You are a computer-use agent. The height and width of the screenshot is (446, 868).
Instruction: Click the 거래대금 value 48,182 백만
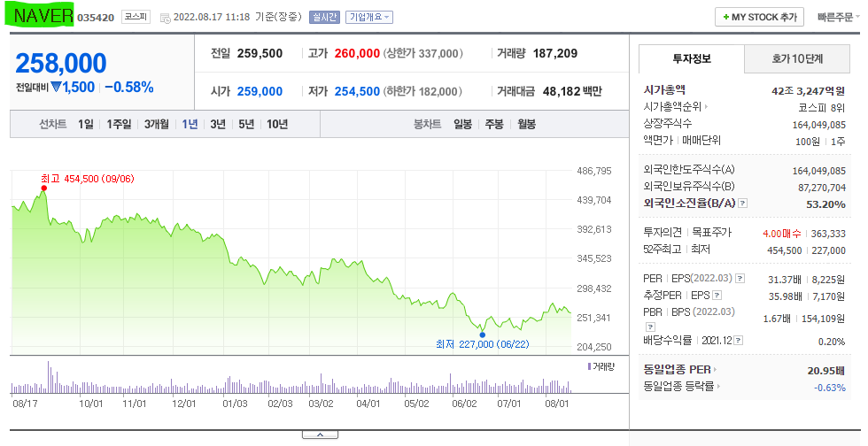pos(572,91)
